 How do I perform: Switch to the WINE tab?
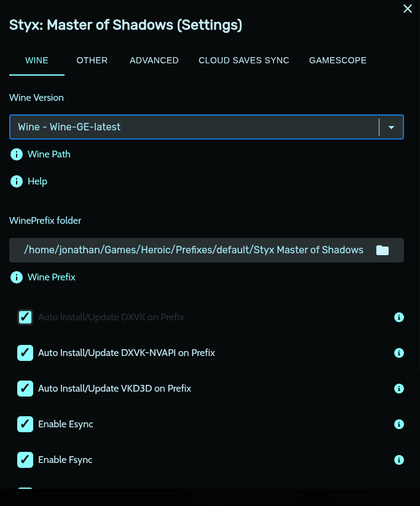coord(37,60)
